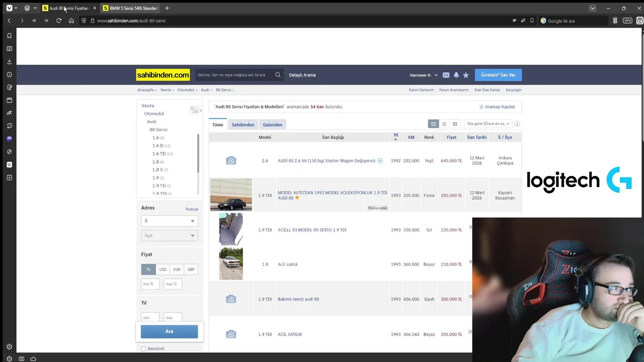Click the min TL price field
This screenshot has height=362, width=644.
tap(150, 284)
